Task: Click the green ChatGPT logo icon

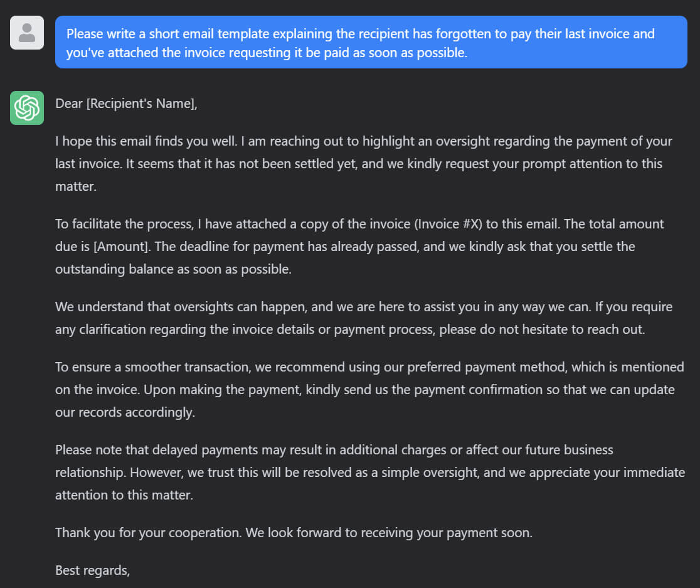Action: click(27, 108)
